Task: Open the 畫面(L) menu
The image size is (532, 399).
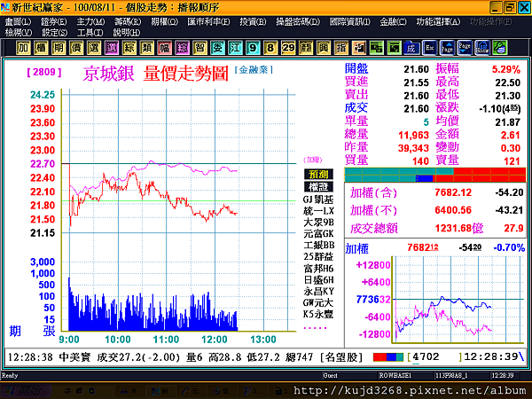Action: (19, 22)
